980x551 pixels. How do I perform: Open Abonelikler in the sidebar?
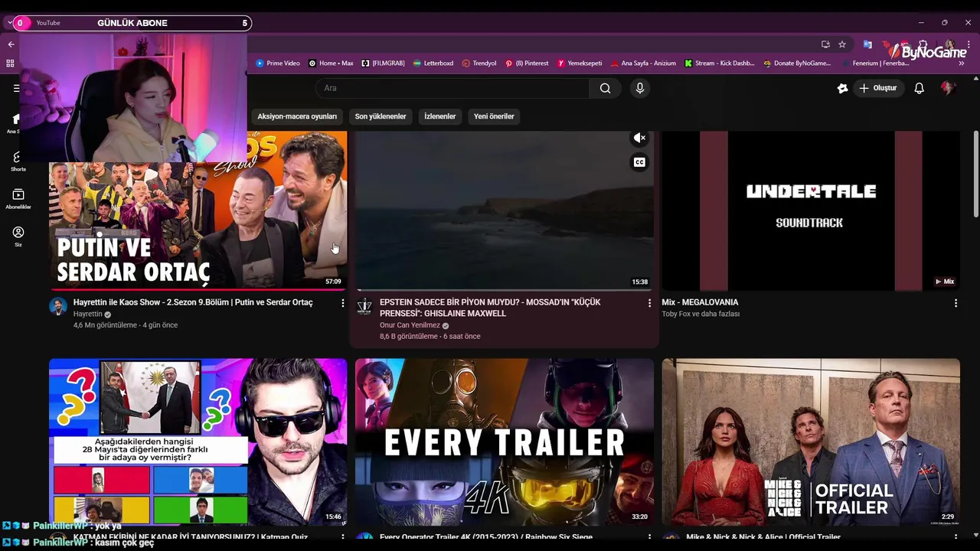tap(18, 199)
